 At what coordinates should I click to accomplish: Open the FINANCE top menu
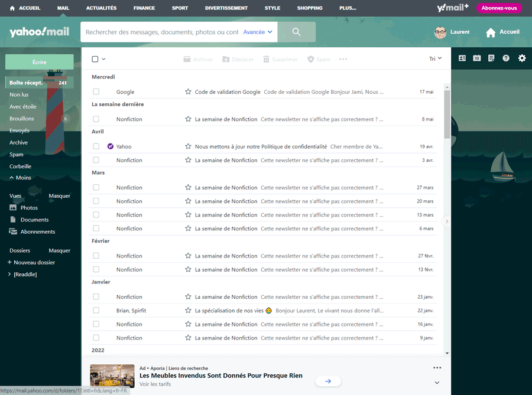tap(144, 8)
